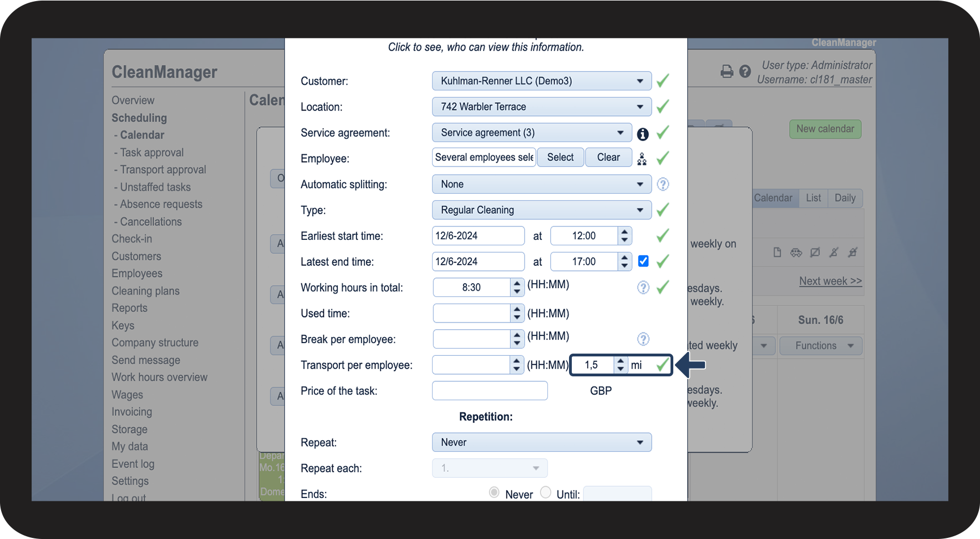Switch to the Calendar view tab
980x539 pixels.
pos(773,198)
